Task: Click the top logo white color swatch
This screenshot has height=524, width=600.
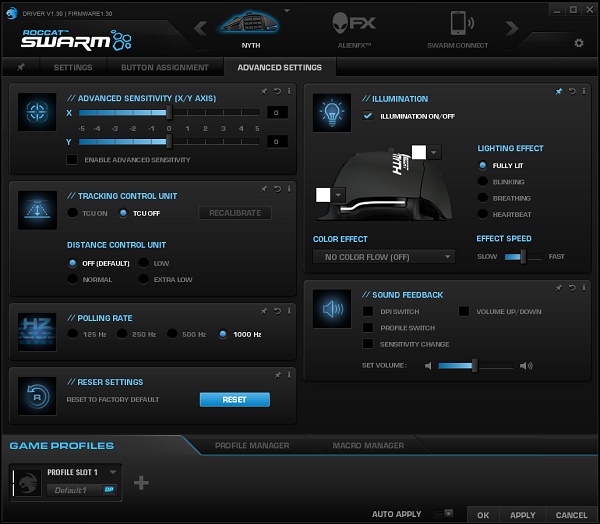Action: (419, 152)
